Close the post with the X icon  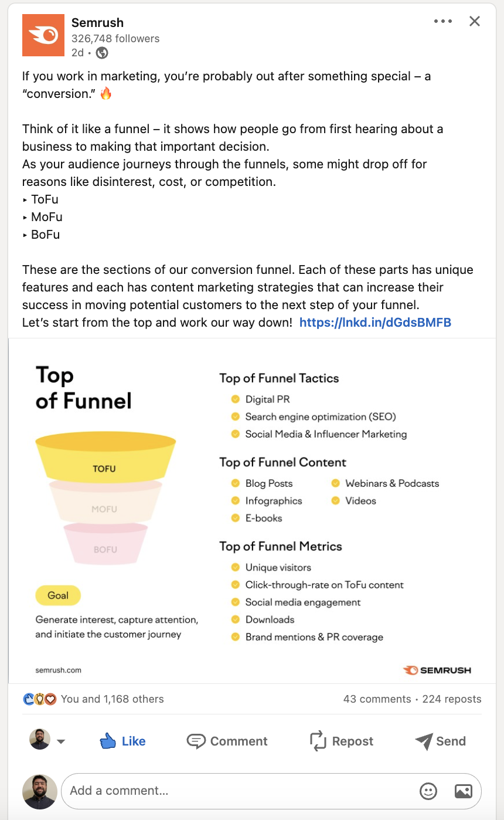(475, 22)
